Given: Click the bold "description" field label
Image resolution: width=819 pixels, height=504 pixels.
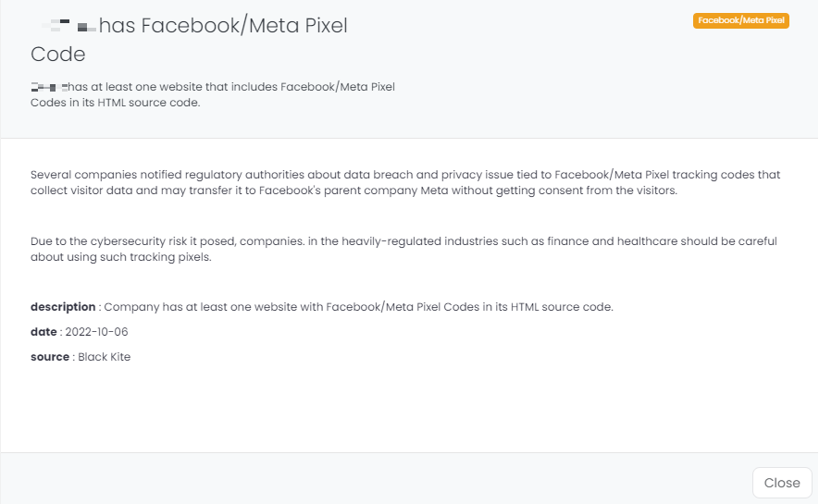Looking at the screenshot, I should click(63, 307).
